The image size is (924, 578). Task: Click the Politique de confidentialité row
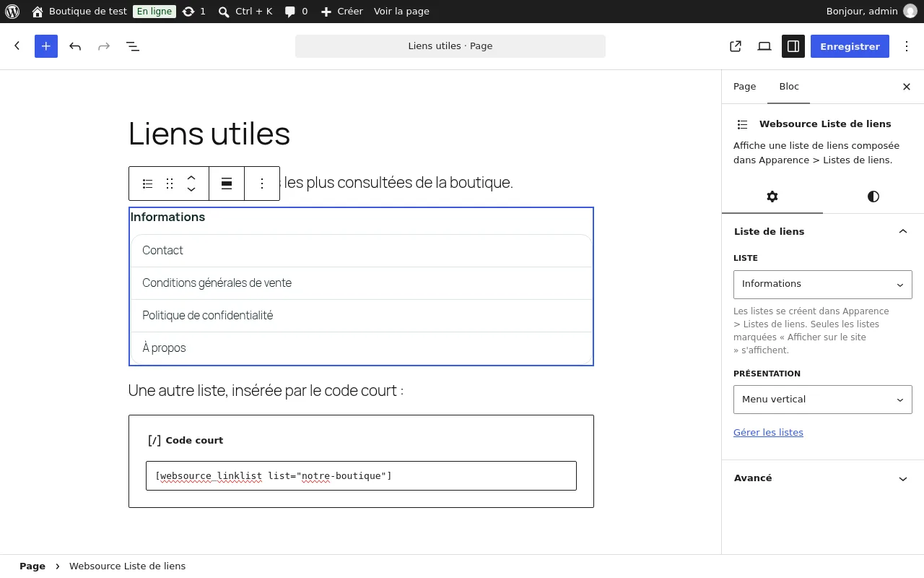(x=361, y=316)
